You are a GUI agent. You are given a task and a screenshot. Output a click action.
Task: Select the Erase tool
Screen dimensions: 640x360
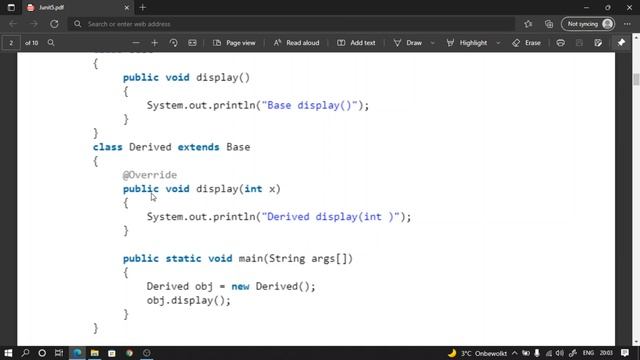pyautogui.click(x=527, y=43)
